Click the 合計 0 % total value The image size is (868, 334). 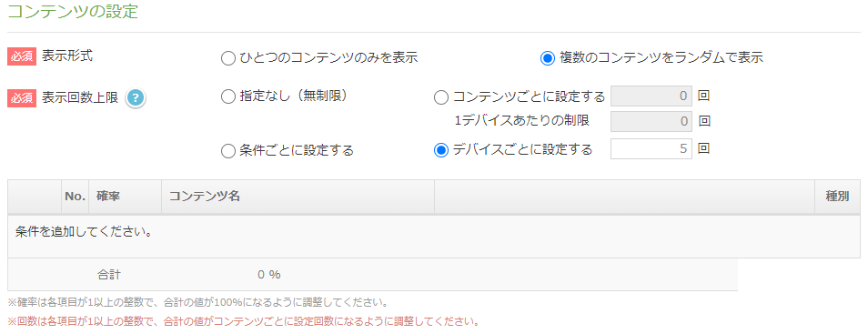(x=269, y=275)
